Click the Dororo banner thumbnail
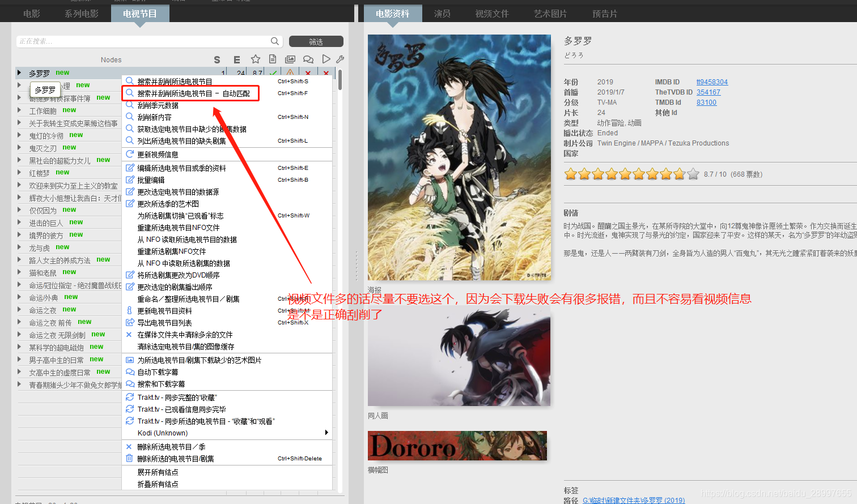The image size is (857, 504). tap(457, 446)
